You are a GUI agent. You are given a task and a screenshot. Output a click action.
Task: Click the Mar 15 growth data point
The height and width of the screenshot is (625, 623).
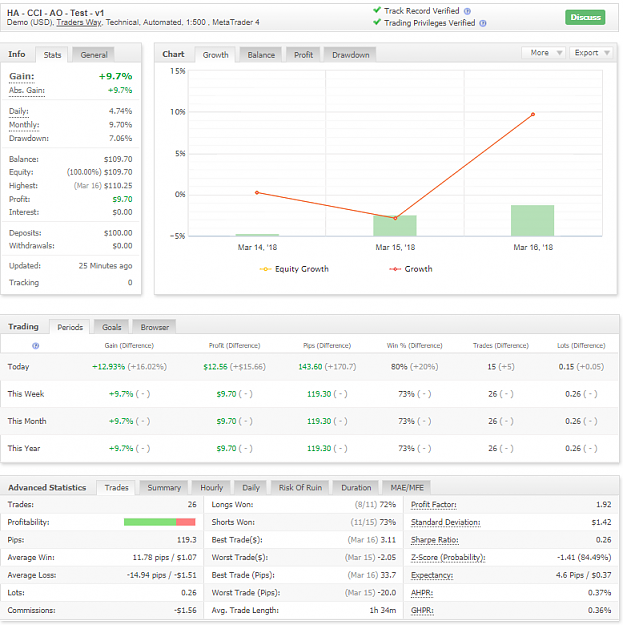point(395,218)
